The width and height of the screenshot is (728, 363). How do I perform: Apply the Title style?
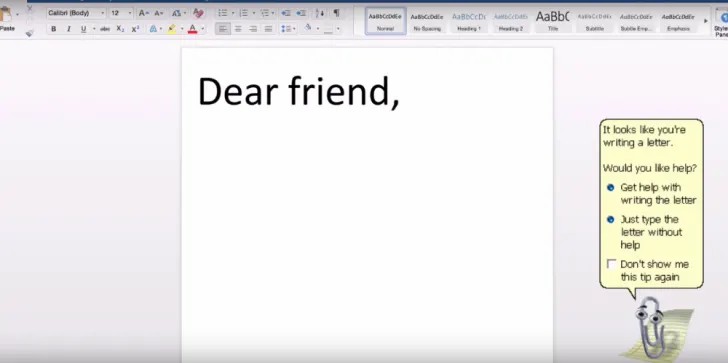click(x=552, y=21)
